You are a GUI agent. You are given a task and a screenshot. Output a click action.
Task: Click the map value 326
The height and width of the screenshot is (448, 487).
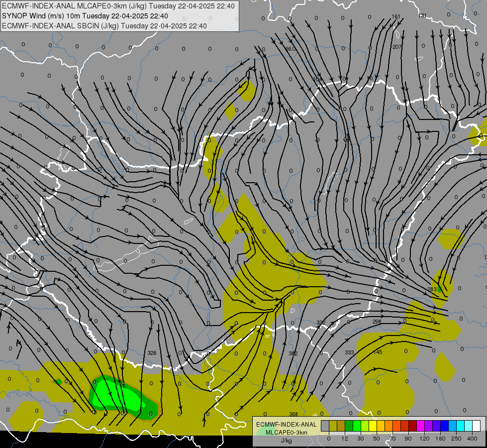[152, 353]
